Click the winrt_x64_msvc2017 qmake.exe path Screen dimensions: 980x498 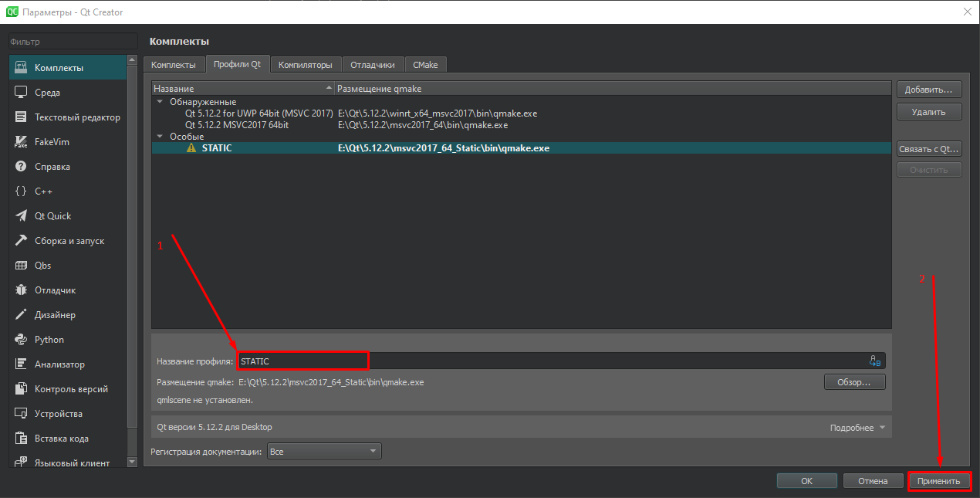tap(437, 113)
